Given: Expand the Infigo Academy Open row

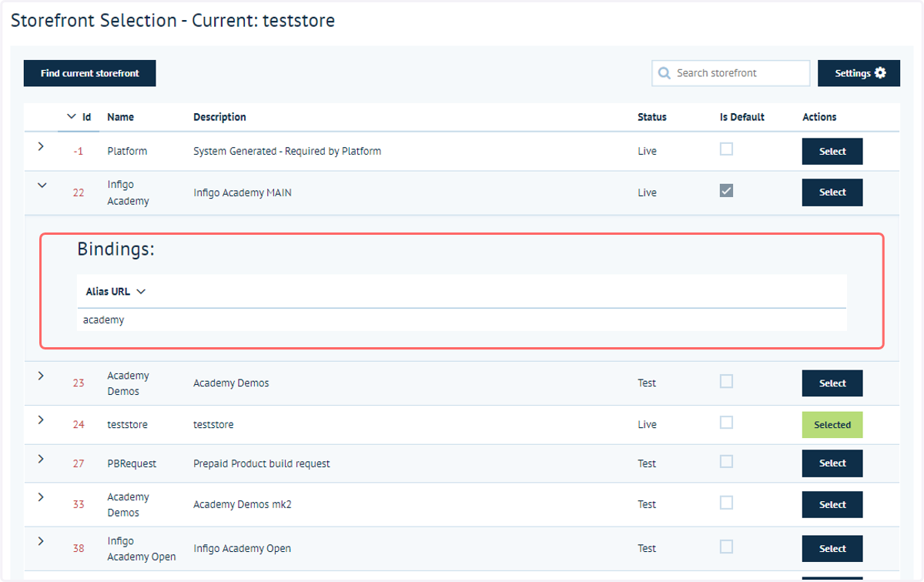Looking at the screenshot, I should [x=42, y=541].
